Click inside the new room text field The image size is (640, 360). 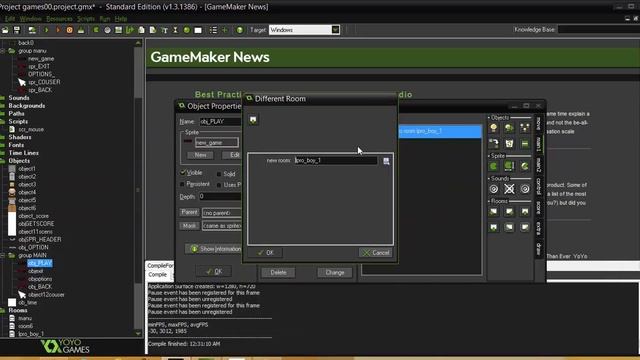(336, 160)
